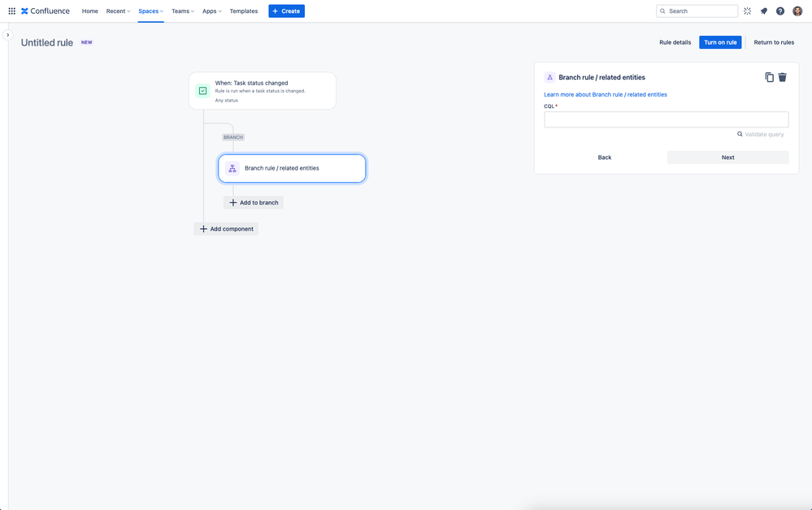The height and width of the screenshot is (510, 812).
Task: Delete the branch rule via trash icon
Action: coord(783,76)
